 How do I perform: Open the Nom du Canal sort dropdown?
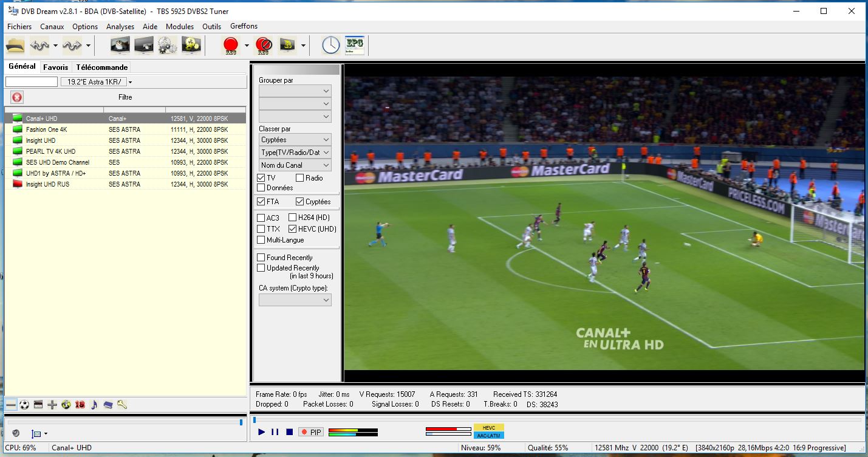coord(295,165)
